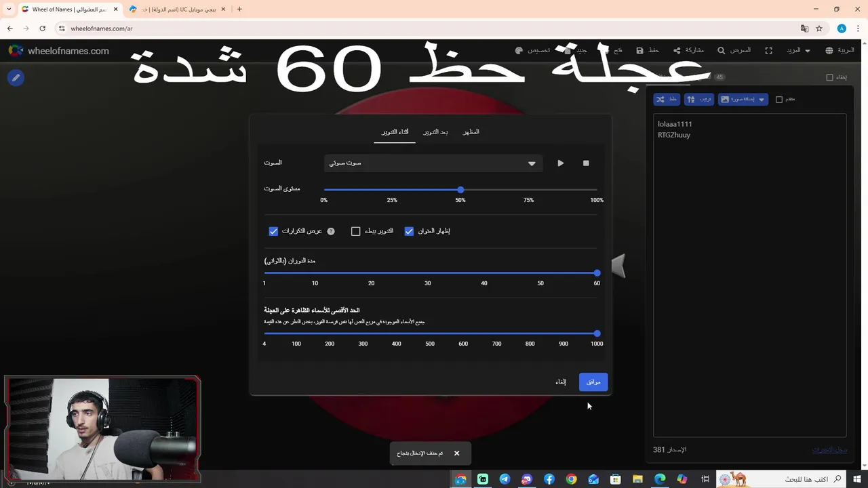868x488 pixels.
Task: Toggle the advanced checkbox in entries panel
Action: (778, 100)
